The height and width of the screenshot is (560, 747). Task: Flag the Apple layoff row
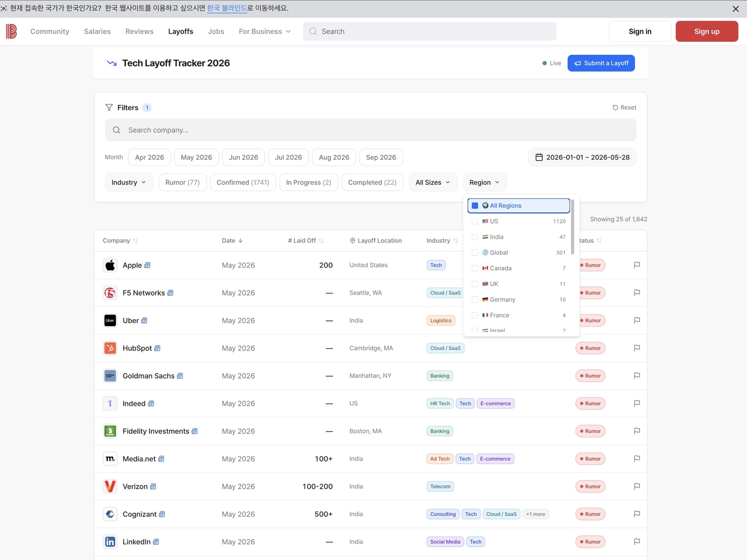(637, 265)
